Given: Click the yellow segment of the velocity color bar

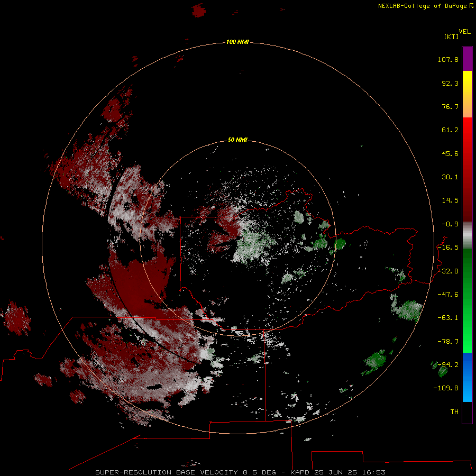Looking at the screenshot, I should (x=467, y=82).
